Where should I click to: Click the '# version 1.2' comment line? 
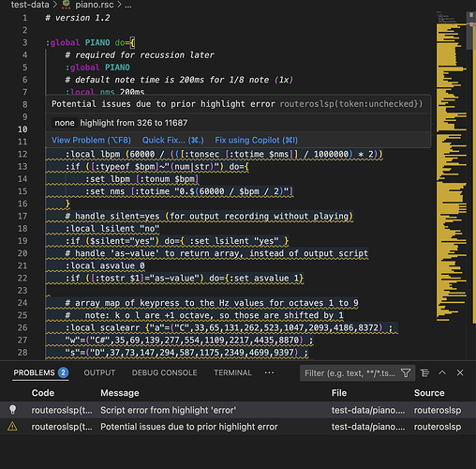click(78, 18)
